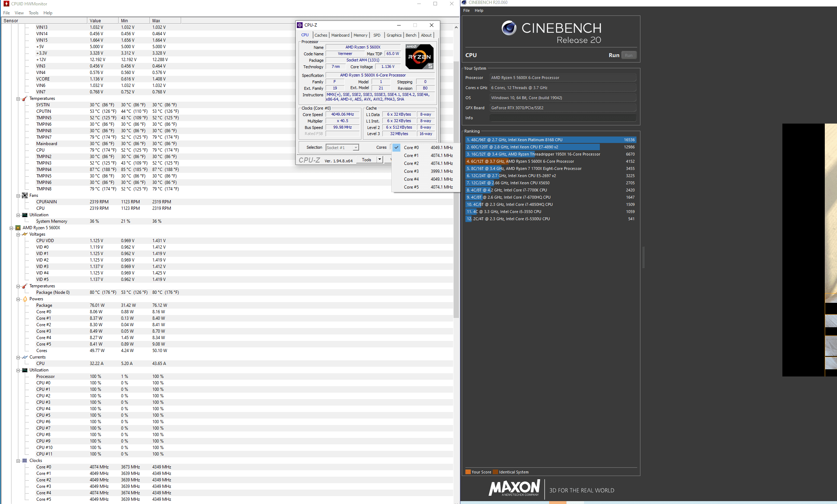Viewport: 837px width, 504px height.
Task: Collapse the Currents tree node
Action: (x=18, y=357)
